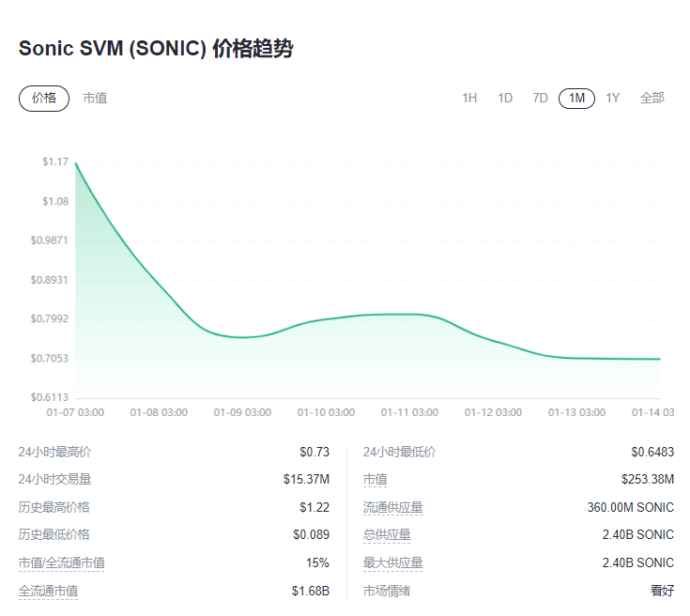Click the $1.17 y-axis label

pos(55,162)
